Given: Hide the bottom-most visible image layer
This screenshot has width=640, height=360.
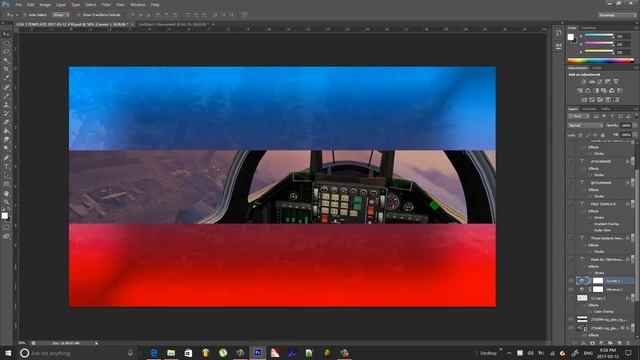Looking at the screenshot, I should [x=571, y=328].
